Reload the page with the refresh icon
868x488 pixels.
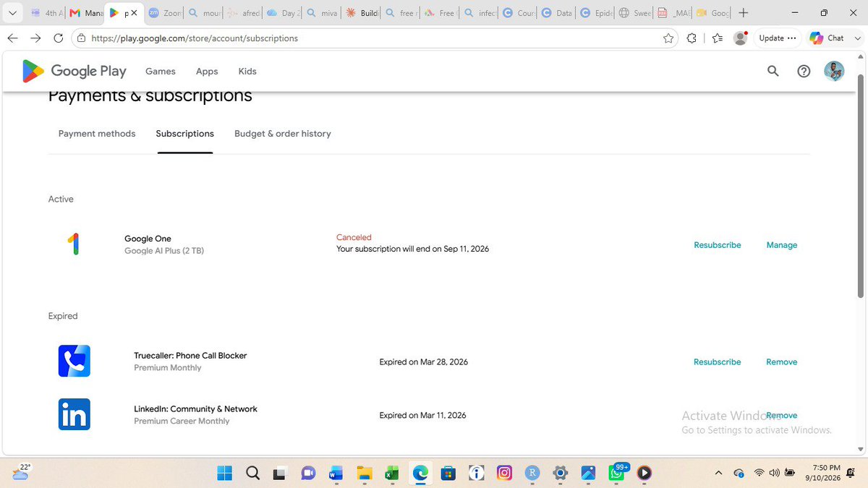click(x=59, y=38)
